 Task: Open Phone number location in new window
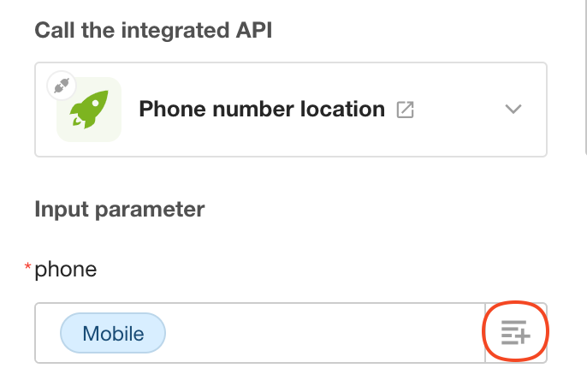[405, 110]
